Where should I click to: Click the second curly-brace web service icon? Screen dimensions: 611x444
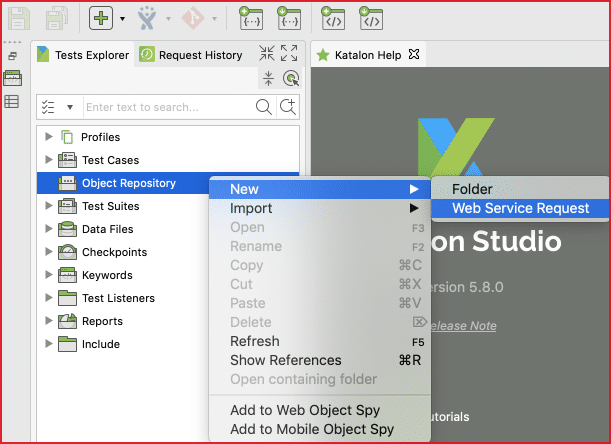289,18
